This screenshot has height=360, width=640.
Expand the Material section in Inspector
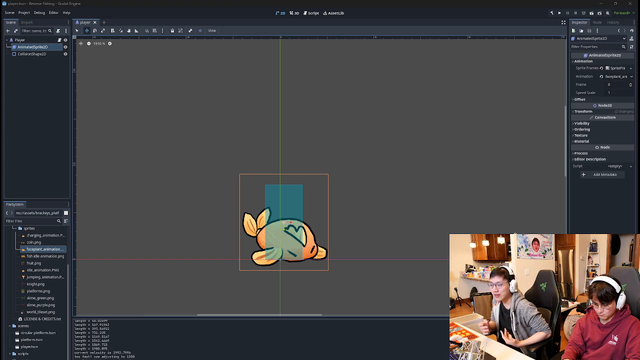coord(602,141)
